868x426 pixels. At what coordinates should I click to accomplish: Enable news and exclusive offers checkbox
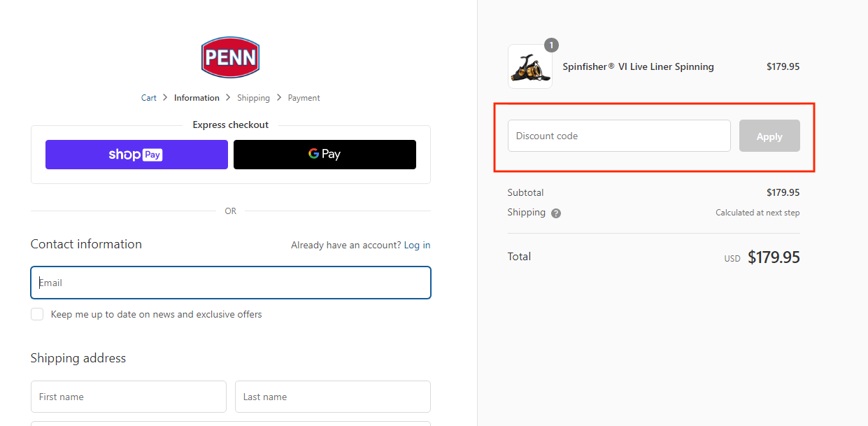(x=37, y=315)
